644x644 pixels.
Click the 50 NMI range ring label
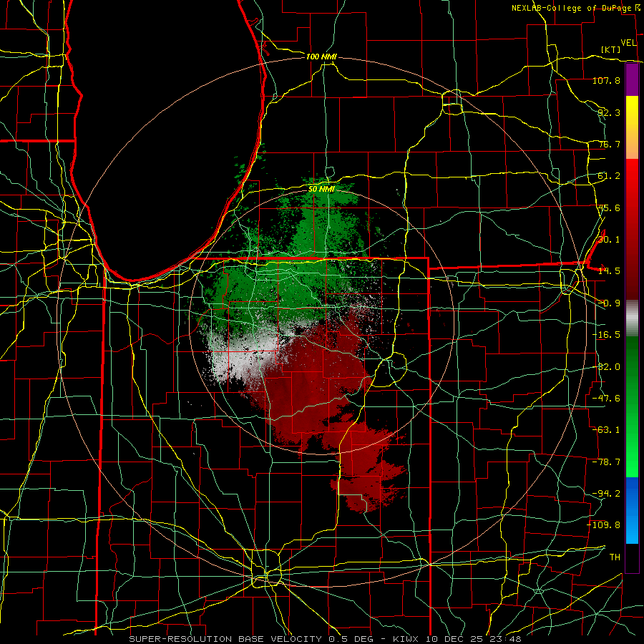pos(321,189)
